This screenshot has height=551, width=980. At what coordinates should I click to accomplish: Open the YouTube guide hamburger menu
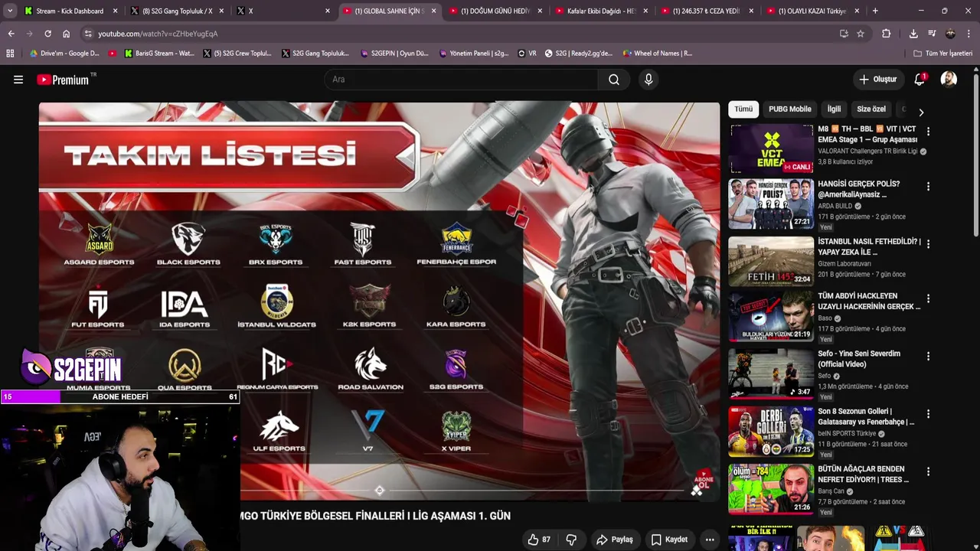click(x=18, y=80)
